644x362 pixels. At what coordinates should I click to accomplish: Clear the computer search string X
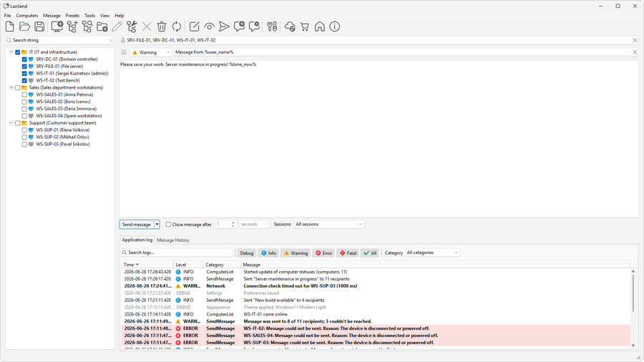click(x=111, y=40)
